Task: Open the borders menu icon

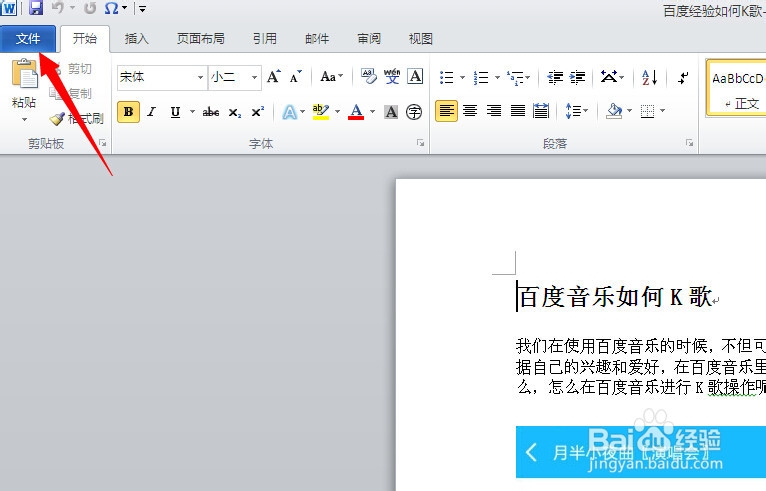Action: [647, 111]
